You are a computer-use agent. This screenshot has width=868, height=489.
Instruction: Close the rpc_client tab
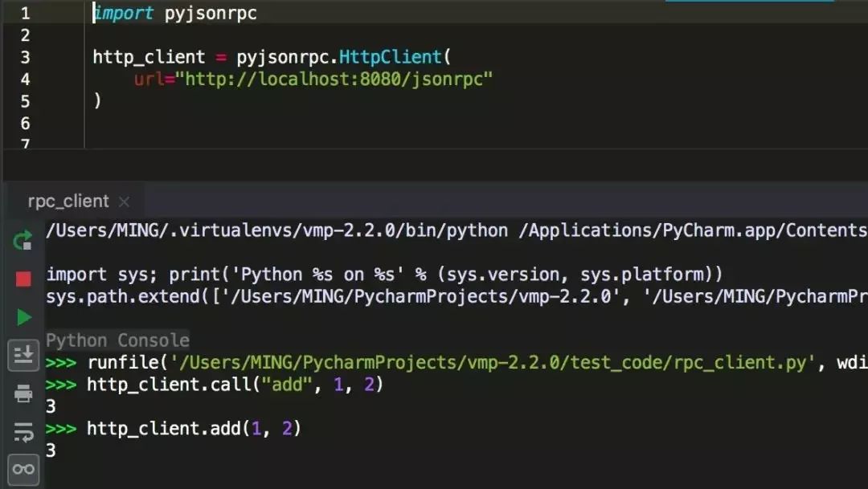coord(124,202)
